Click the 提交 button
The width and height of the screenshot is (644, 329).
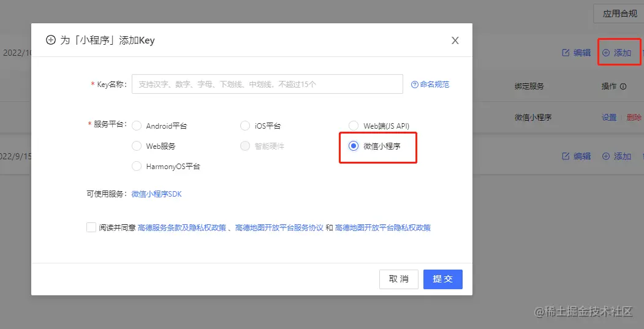pyautogui.click(x=443, y=279)
